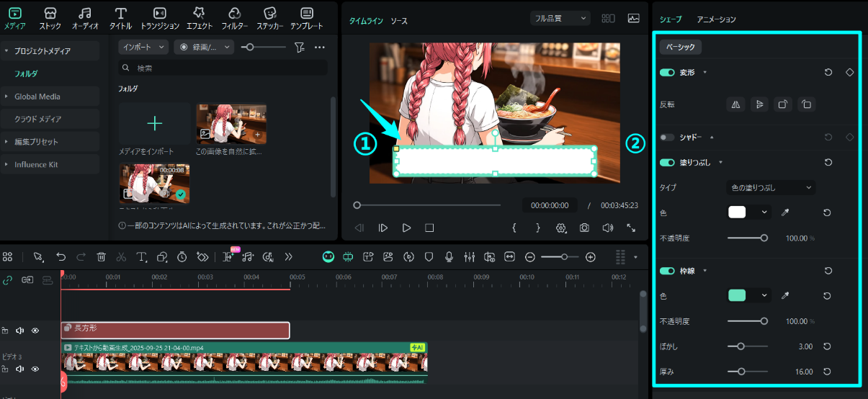Zoom out the timeline with minus icon
Screen dimensions: 868x399
[x=530, y=257]
